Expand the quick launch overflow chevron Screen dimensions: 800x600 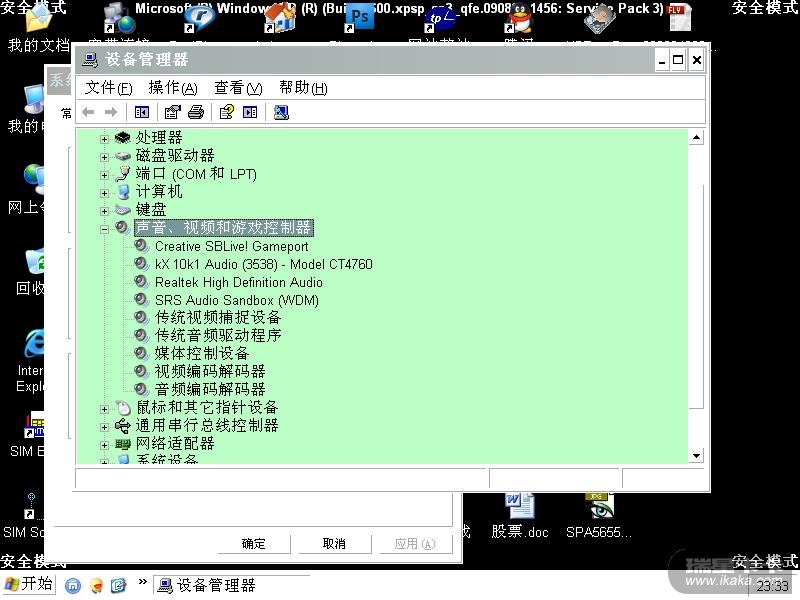[142, 582]
